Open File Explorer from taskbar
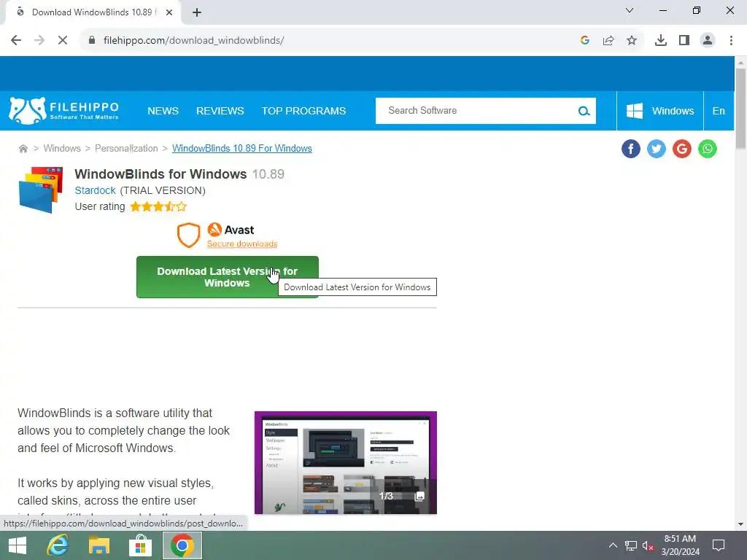The image size is (747, 560). click(99, 545)
